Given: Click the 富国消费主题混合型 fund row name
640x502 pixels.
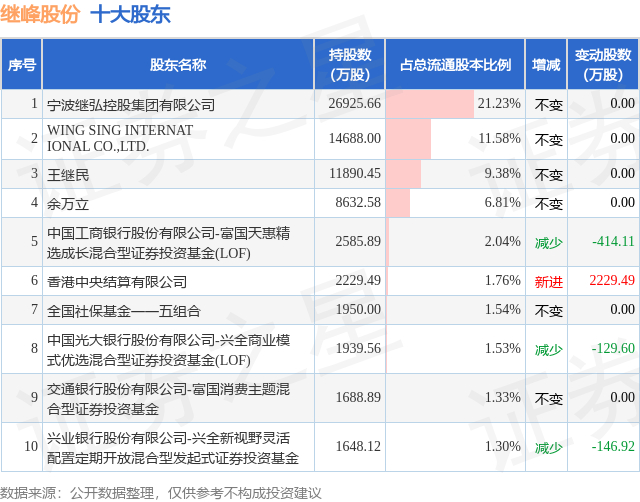Looking at the screenshot, I should click(x=169, y=399).
